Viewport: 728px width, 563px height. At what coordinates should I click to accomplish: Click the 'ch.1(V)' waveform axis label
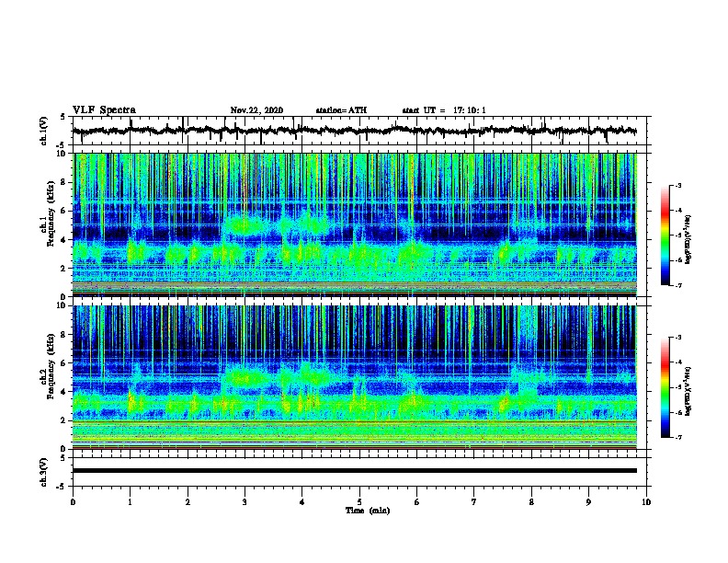43,131
